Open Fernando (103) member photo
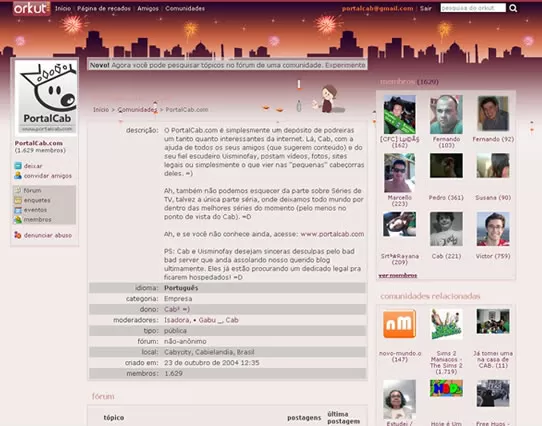 (x=446, y=114)
